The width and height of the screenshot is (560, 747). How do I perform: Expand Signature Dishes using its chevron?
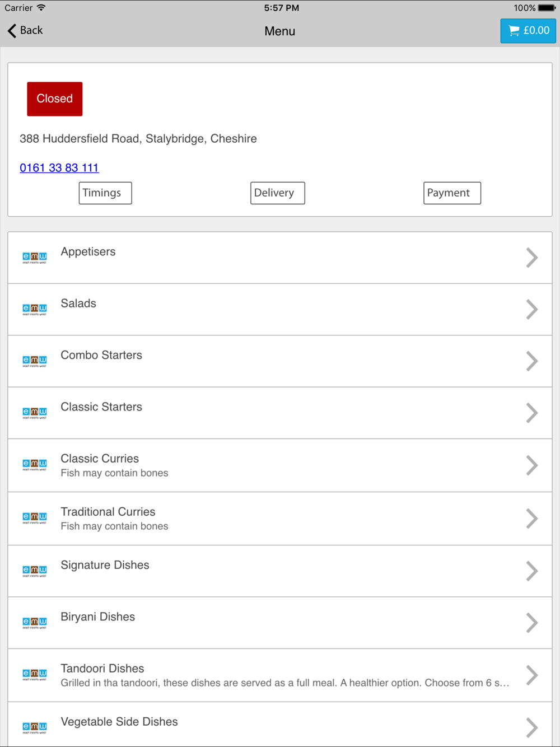(x=532, y=571)
